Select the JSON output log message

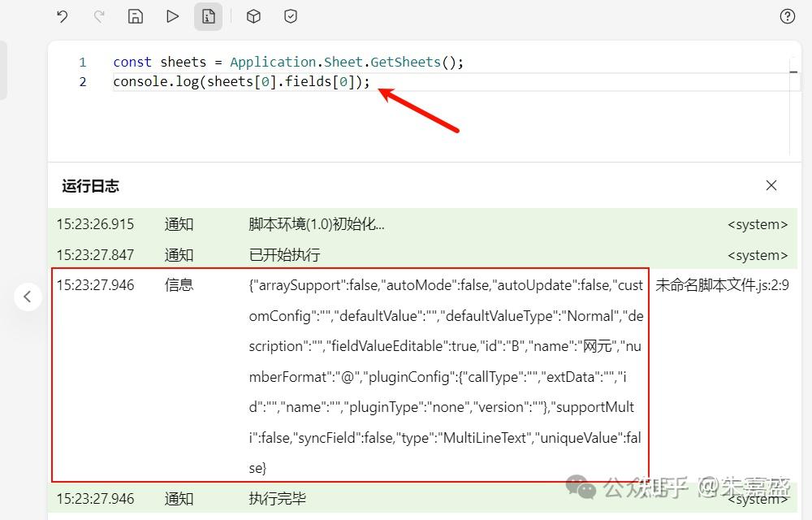click(446, 376)
